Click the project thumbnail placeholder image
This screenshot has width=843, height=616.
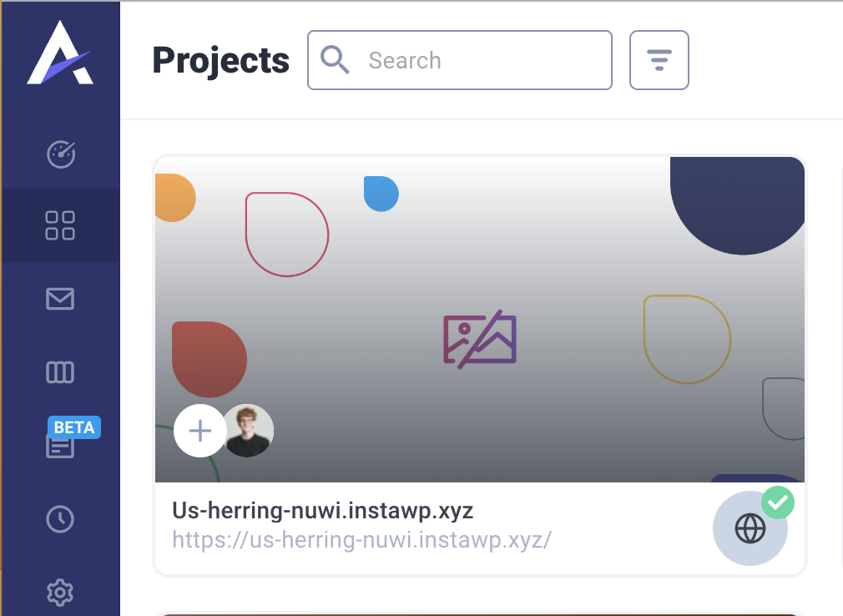pos(480,340)
